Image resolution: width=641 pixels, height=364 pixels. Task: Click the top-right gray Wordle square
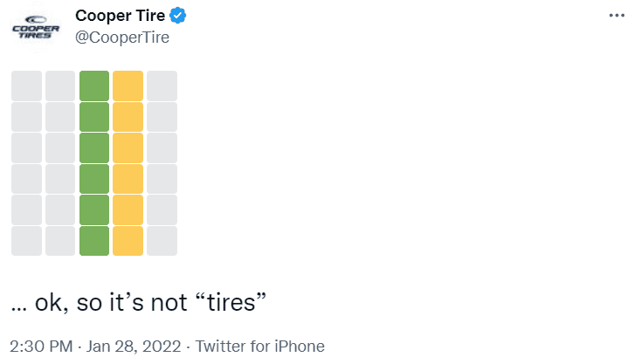pos(162,86)
